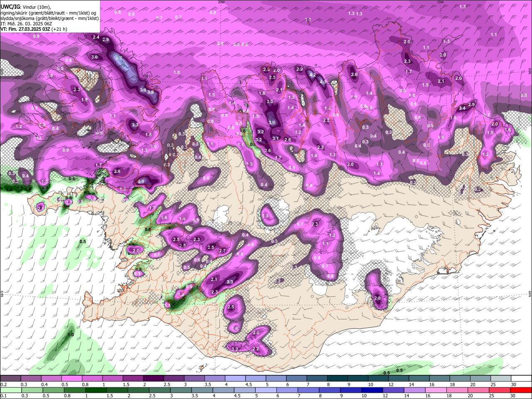Image resolution: width=532 pixels, height=399 pixels.
Task: Pick top legend lavender swatch between 4 and 4.5
Action: pos(235,379)
